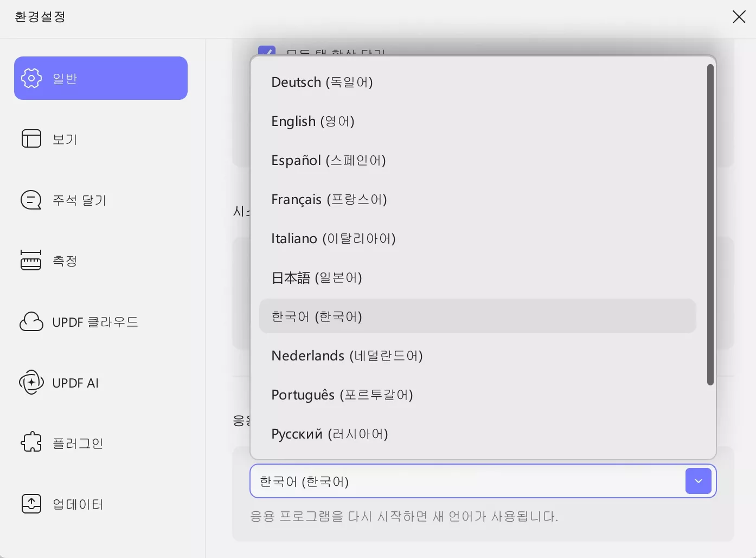Viewport: 756px width, 558px height.
Task: Select Русский (러시아어) language option
Action: (x=478, y=434)
